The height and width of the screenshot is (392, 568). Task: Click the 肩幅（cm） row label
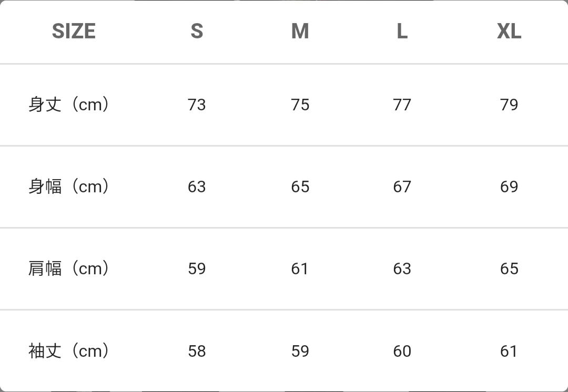click(x=69, y=269)
